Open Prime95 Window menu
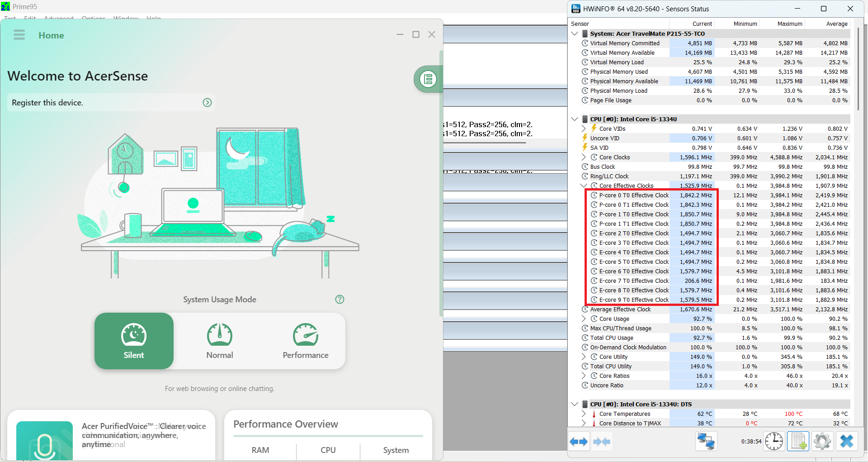 [x=126, y=18]
